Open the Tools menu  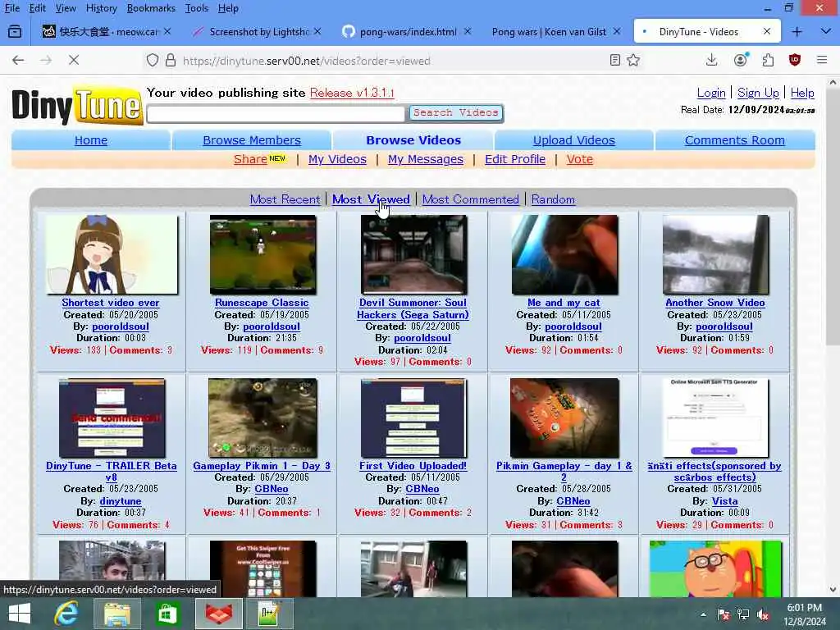click(x=196, y=8)
